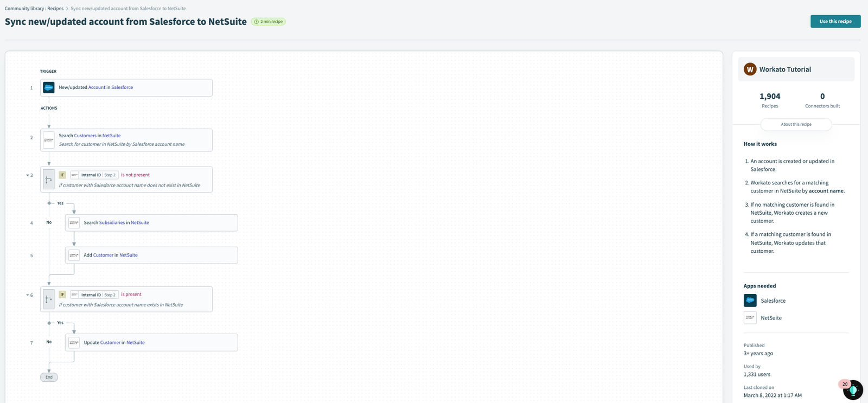The width and height of the screenshot is (868, 403).
Task: Click the 1,331 users text
Action: (x=757, y=374)
